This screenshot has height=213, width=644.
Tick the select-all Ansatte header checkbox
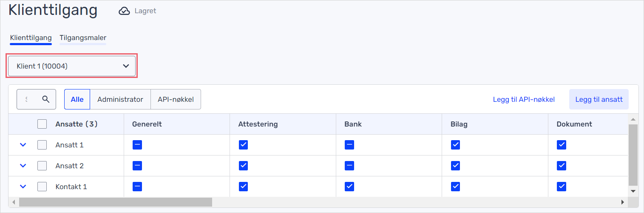click(42, 124)
